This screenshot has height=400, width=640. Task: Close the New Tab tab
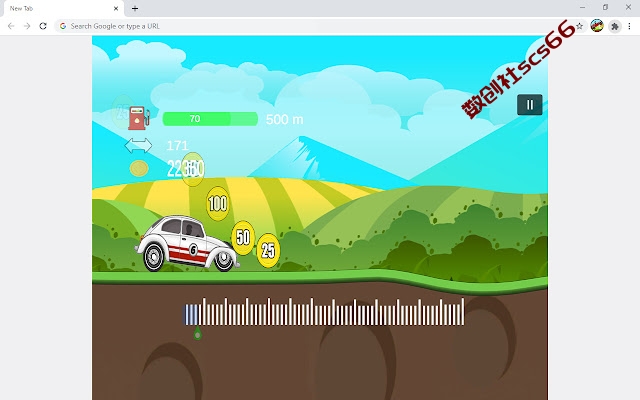pyautogui.click(x=116, y=8)
